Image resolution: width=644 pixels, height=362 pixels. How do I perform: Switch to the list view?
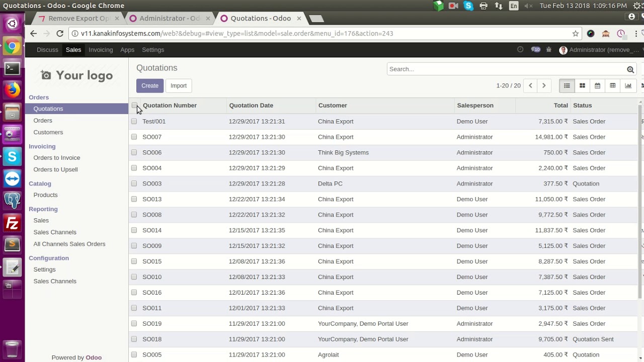567,85
